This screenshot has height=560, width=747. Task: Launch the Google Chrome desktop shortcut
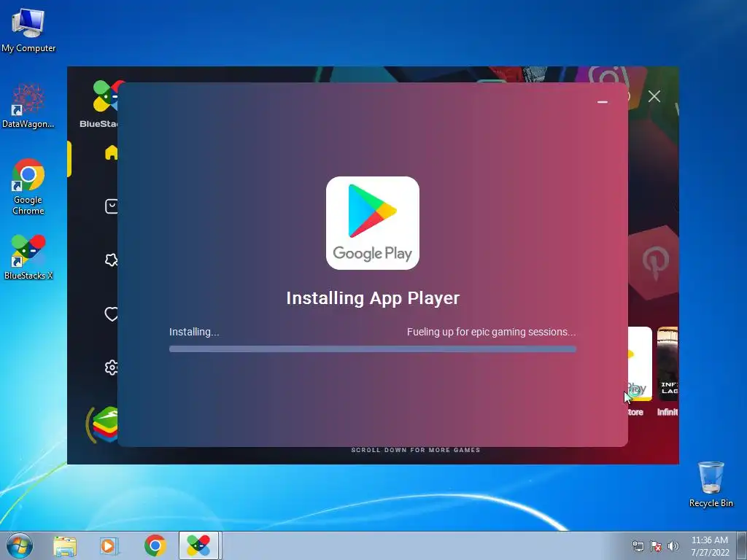[x=28, y=187]
